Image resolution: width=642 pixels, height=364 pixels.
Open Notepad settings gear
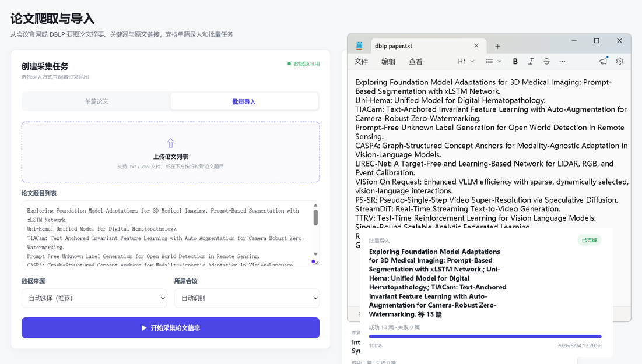click(619, 61)
